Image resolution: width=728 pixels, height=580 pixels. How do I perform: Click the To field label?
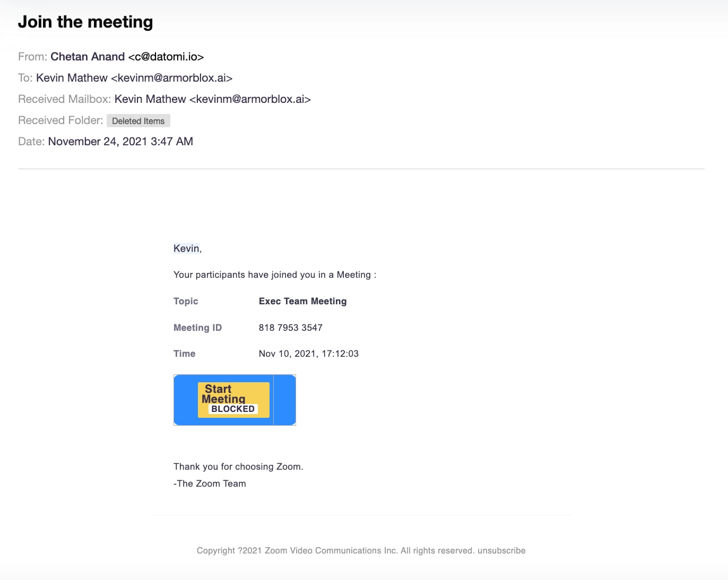25,77
